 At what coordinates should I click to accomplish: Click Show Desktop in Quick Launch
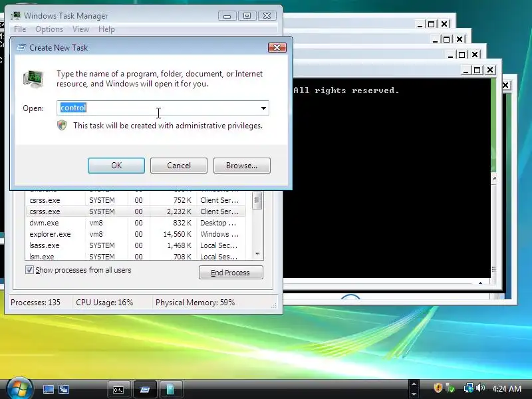pos(48,389)
